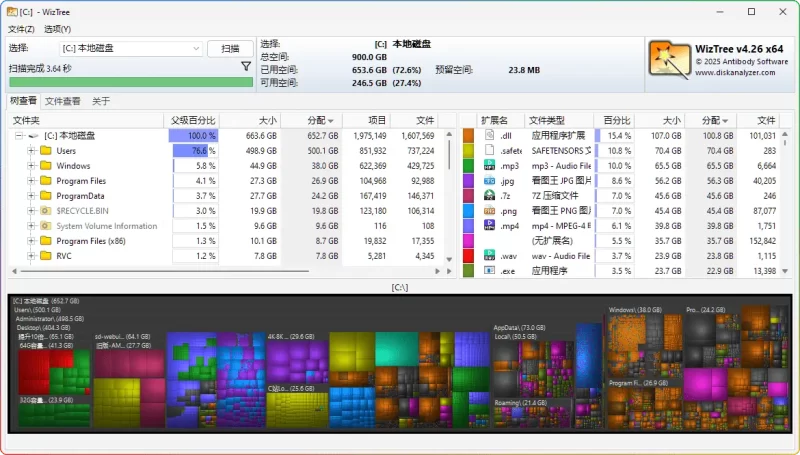Click the filter funnel icon
Viewport: 800px width, 455px height.
246,66
